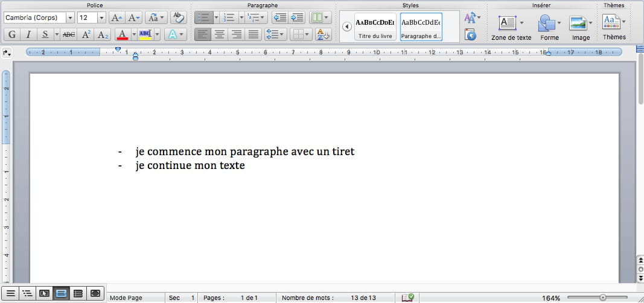Select the 'Titre du livre' style
644x303 pixels.
pos(375,27)
